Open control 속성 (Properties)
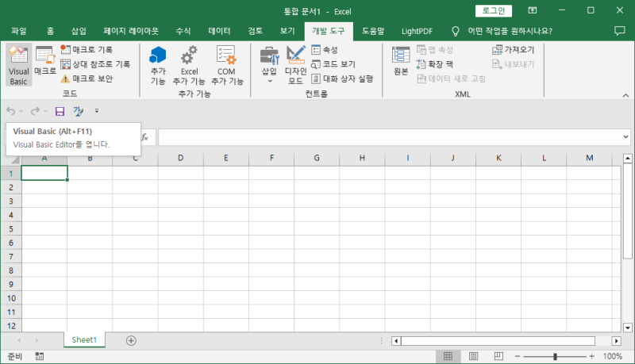Image resolution: width=635 pixels, height=364 pixels. point(325,50)
